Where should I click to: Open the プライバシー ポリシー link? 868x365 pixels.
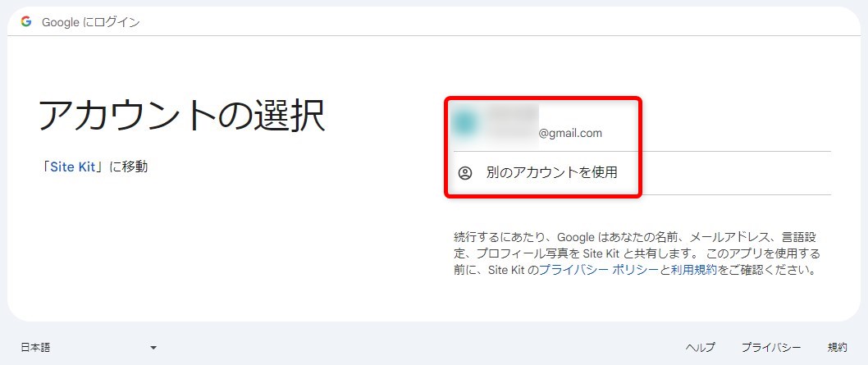pyautogui.click(x=598, y=269)
